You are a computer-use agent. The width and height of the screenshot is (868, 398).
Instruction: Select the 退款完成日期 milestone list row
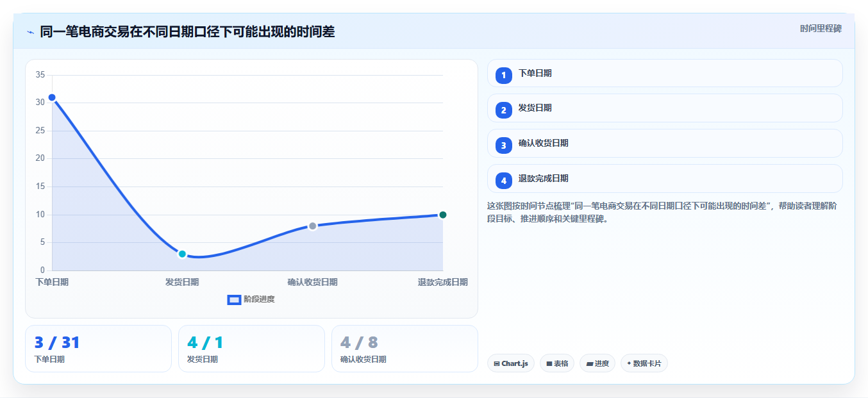coord(665,179)
